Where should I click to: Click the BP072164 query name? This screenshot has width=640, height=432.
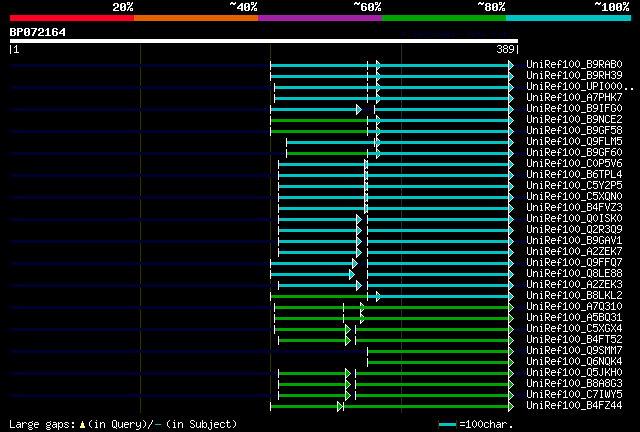[38, 32]
